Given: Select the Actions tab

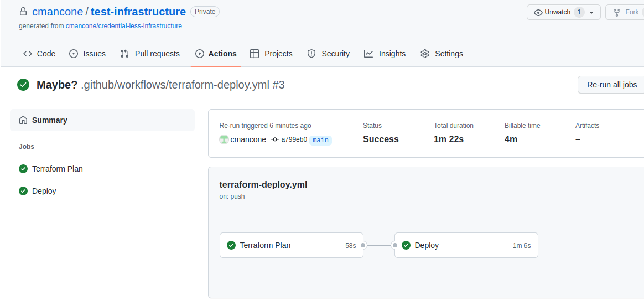Looking at the screenshot, I should 216,54.
